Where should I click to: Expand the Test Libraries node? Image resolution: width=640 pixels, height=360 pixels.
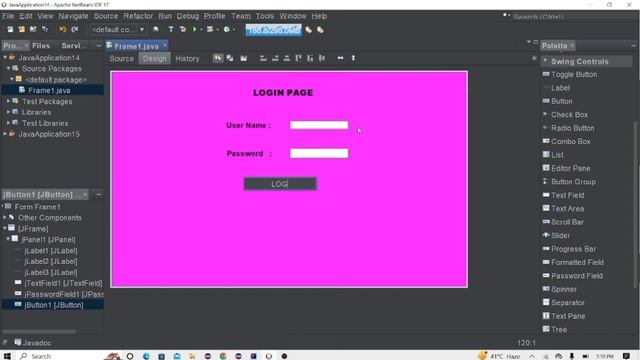9,123
